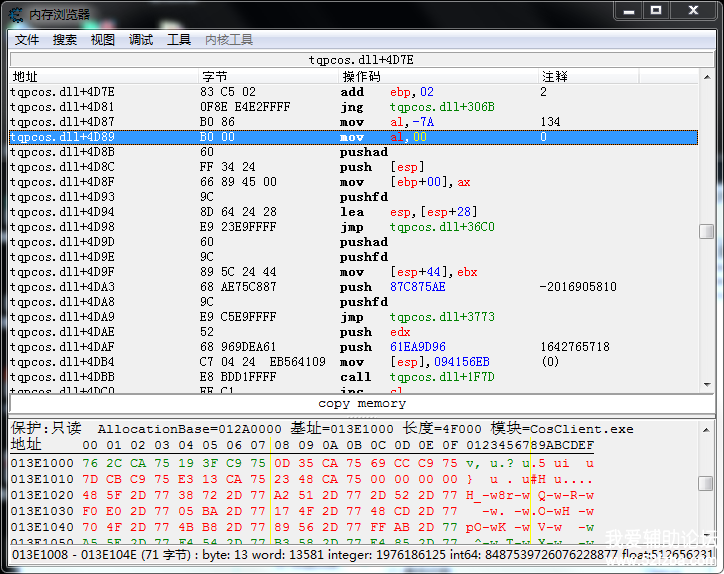Select row tqpcos.dll+4D9D pushad
This screenshot has width=724, height=574.
pos(353,242)
